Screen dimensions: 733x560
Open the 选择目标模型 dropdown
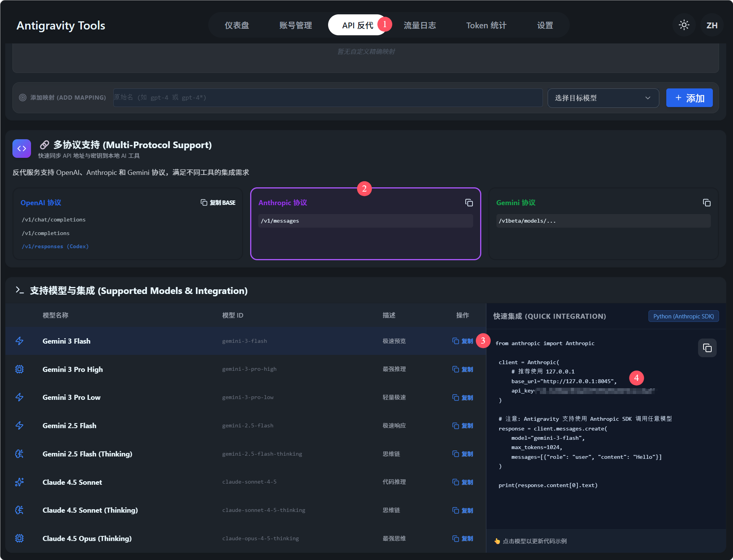(603, 98)
